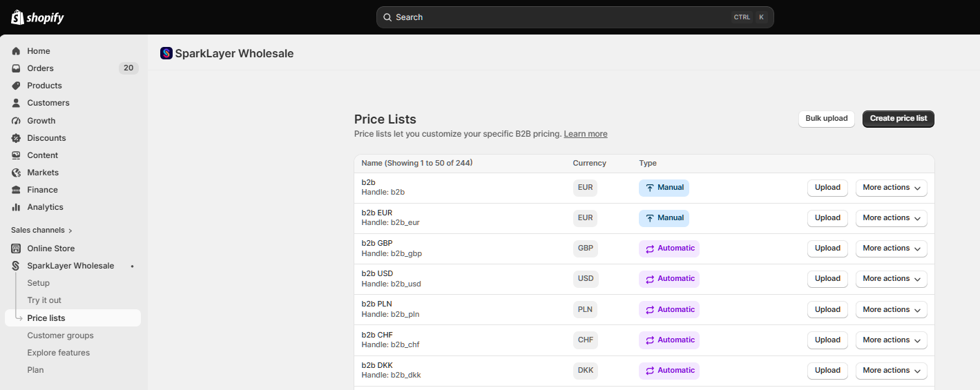Click the Finance bank icon
980x390 pixels.
click(x=16, y=190)
